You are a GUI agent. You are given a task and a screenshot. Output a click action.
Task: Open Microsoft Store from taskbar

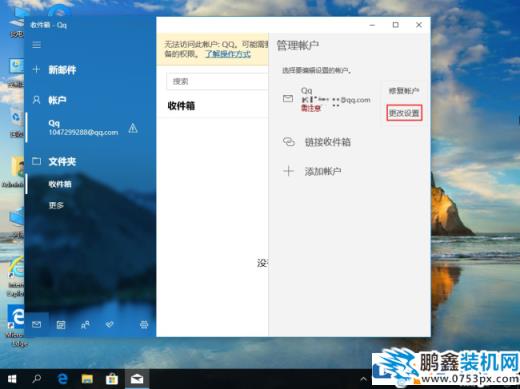[x=112, y=379]
